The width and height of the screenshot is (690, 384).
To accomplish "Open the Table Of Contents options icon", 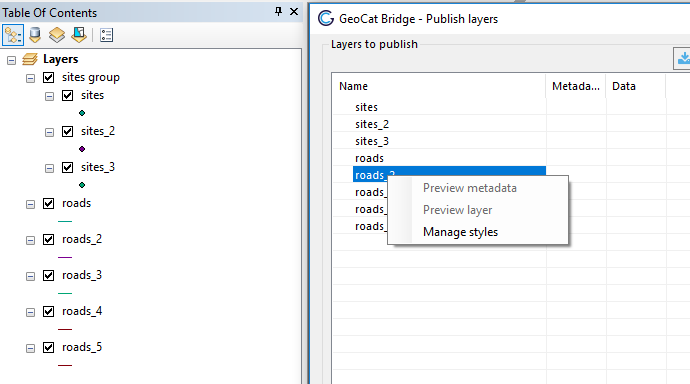I will 106,35.
